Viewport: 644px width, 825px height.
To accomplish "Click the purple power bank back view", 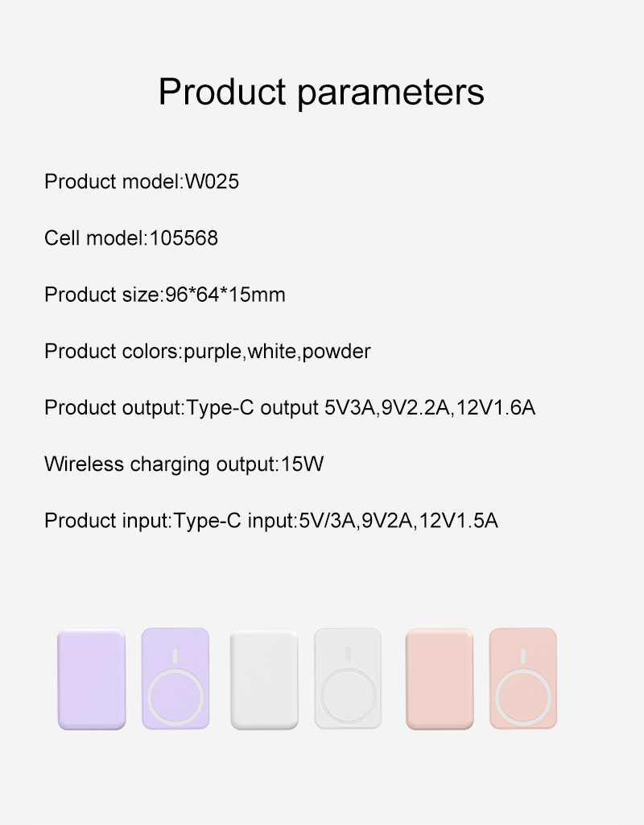I will click(x=91, y=679).
